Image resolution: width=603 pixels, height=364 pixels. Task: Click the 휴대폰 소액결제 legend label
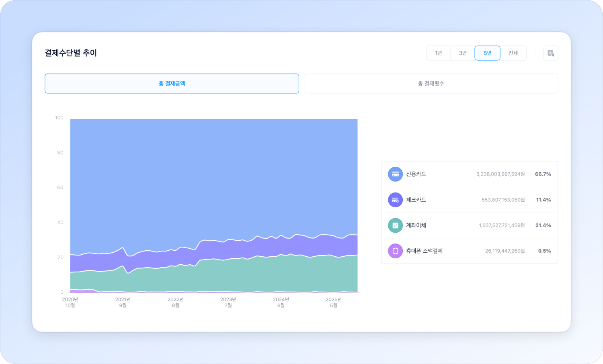pos(424,251)
